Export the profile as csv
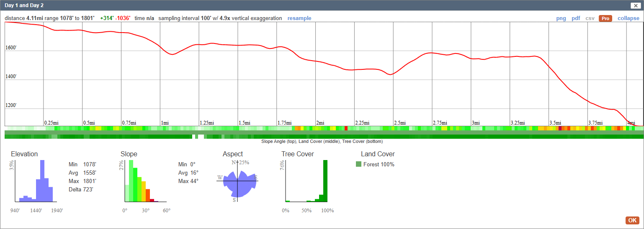The width and height of the screenshot is (644, 229). coord(590,18)
